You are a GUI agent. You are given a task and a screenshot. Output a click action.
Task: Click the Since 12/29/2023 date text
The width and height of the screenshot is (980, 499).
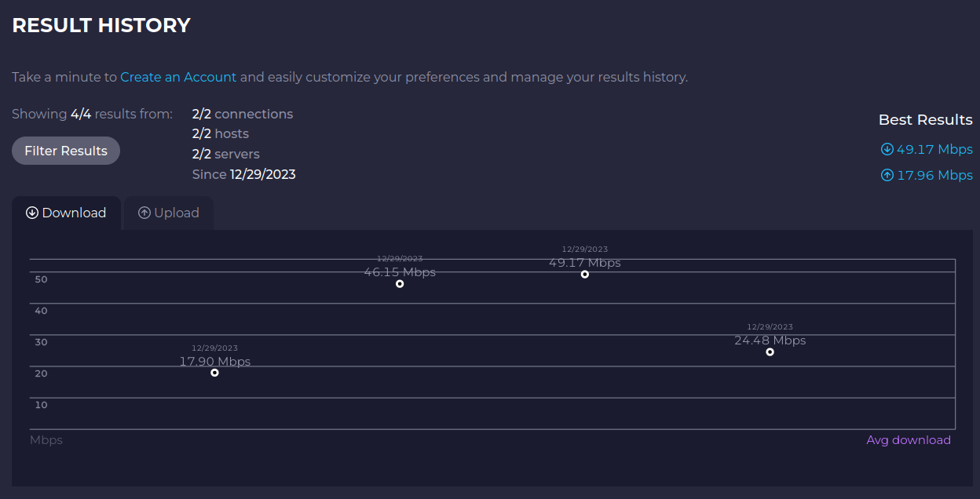pos(243,174)
